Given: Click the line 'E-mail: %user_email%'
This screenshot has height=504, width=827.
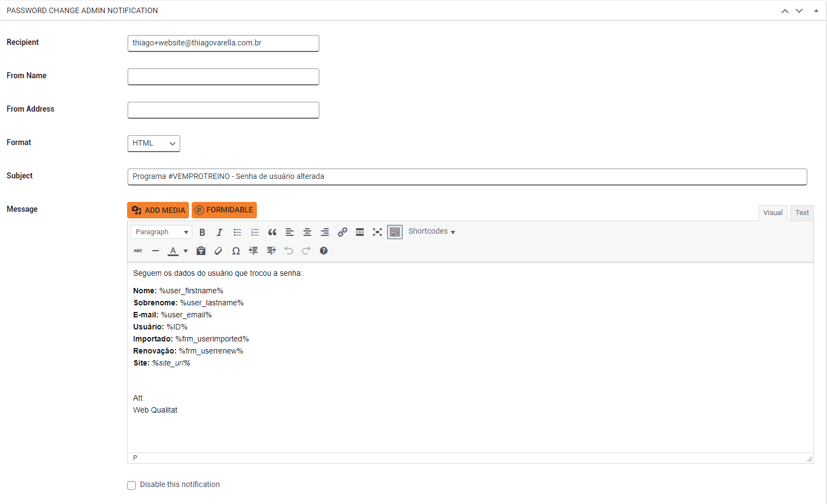Looking at the screenshot, I should 173,315.
